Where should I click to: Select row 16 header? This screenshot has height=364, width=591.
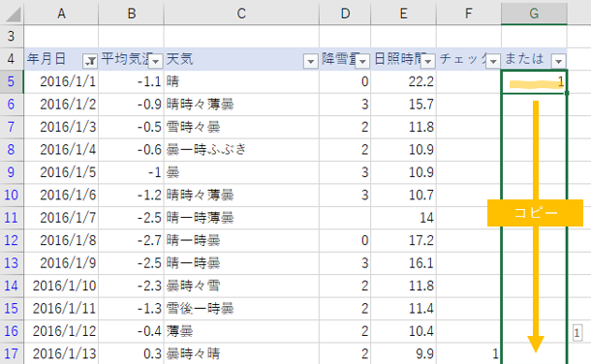click(12, 331)
